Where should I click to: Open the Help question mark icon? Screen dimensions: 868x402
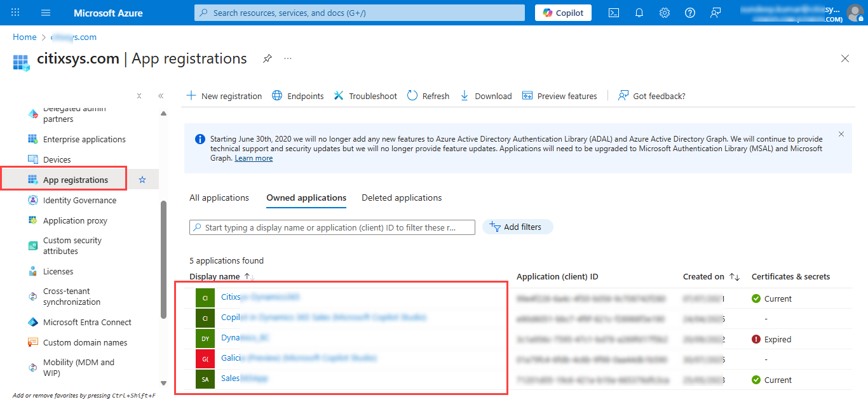click(690, 13)
